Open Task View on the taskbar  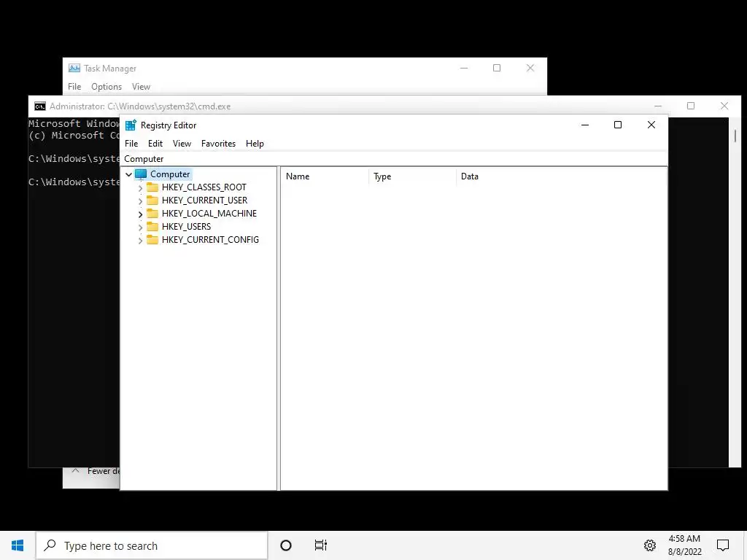321,545
